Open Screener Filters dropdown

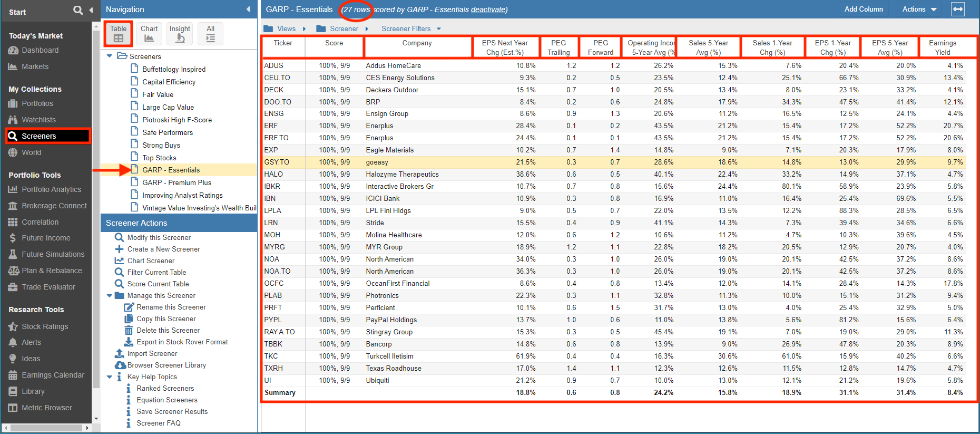[x=411, y=28]
